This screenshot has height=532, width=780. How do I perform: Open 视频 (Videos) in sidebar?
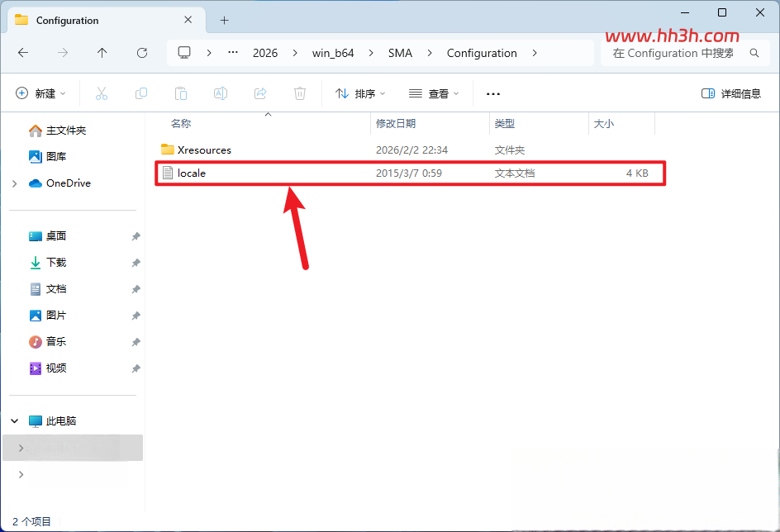(47, 368)
